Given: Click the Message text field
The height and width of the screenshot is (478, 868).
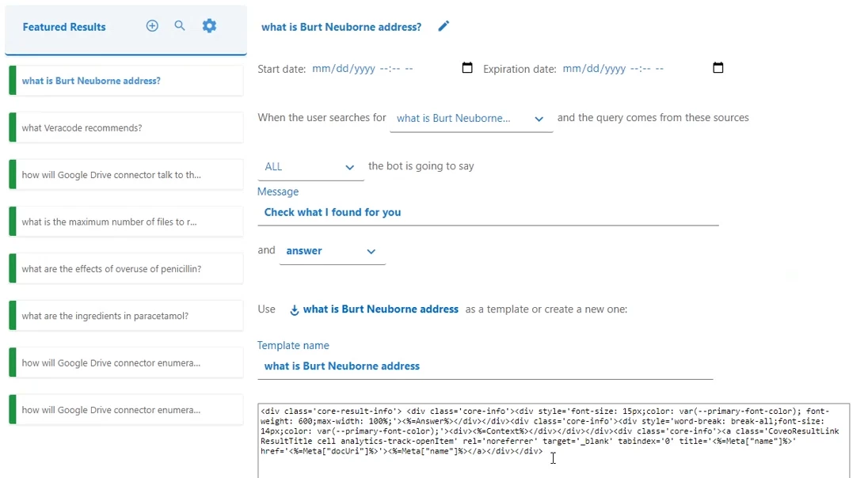Looking at the screenshot, I should coord(487,212).
